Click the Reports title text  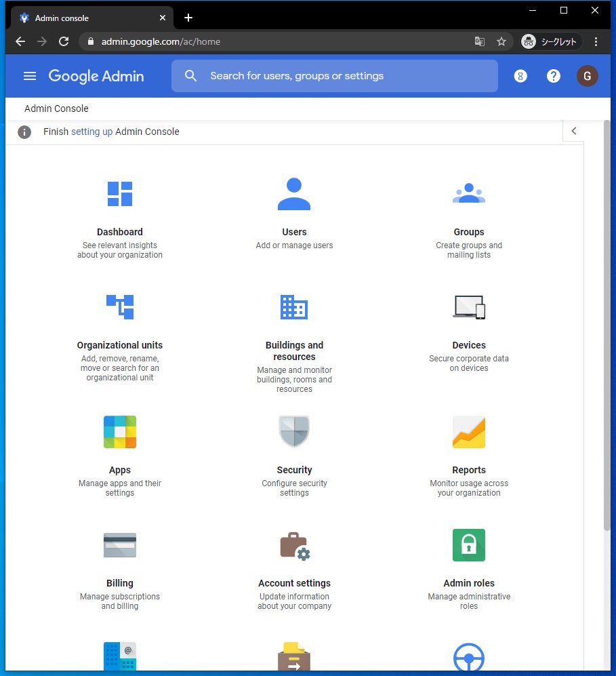click(x=469, y=471)
